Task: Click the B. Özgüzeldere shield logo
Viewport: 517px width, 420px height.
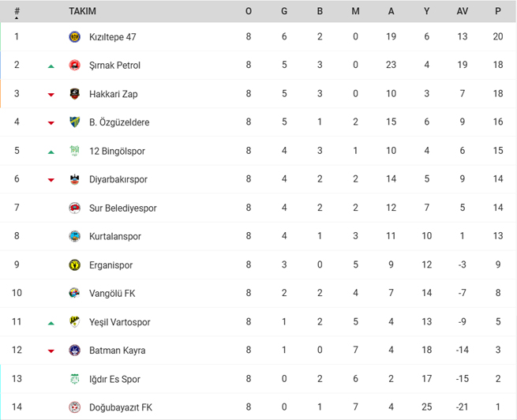Action: click(74, 122)
